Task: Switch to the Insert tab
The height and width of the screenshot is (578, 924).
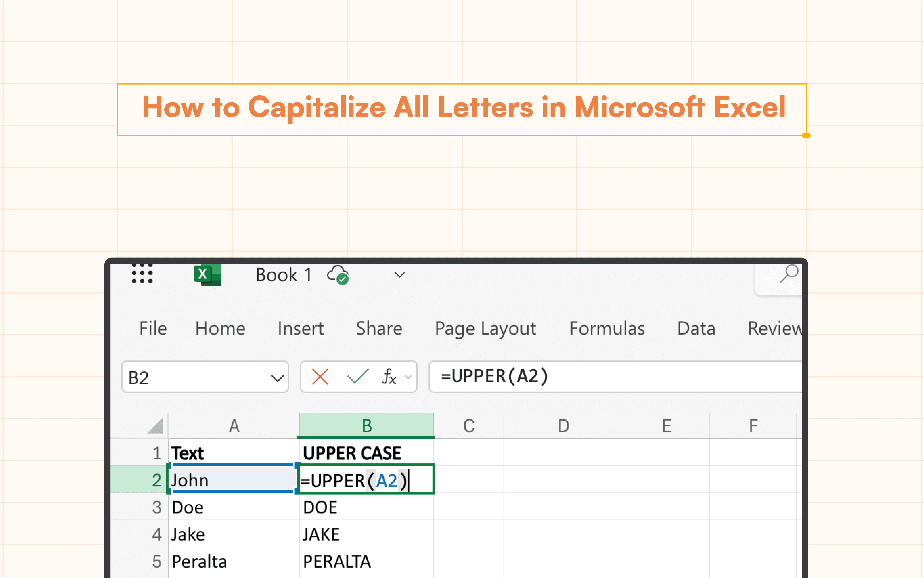Action: (x=300, y=328)
